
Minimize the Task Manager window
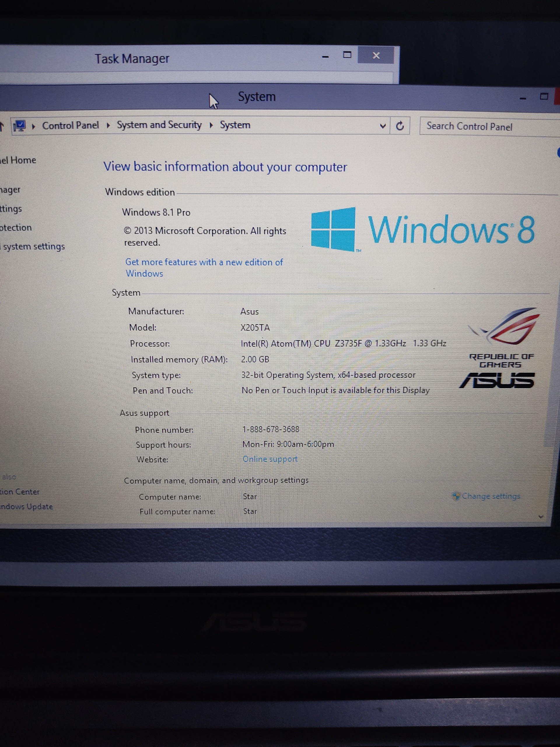(x=325, y=56)
